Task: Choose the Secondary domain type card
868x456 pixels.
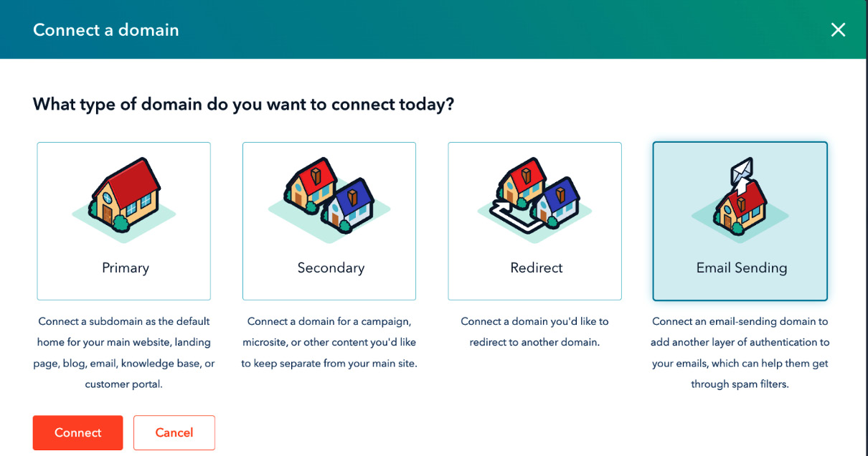Action: pyautogui.click(x=329, y=221)
